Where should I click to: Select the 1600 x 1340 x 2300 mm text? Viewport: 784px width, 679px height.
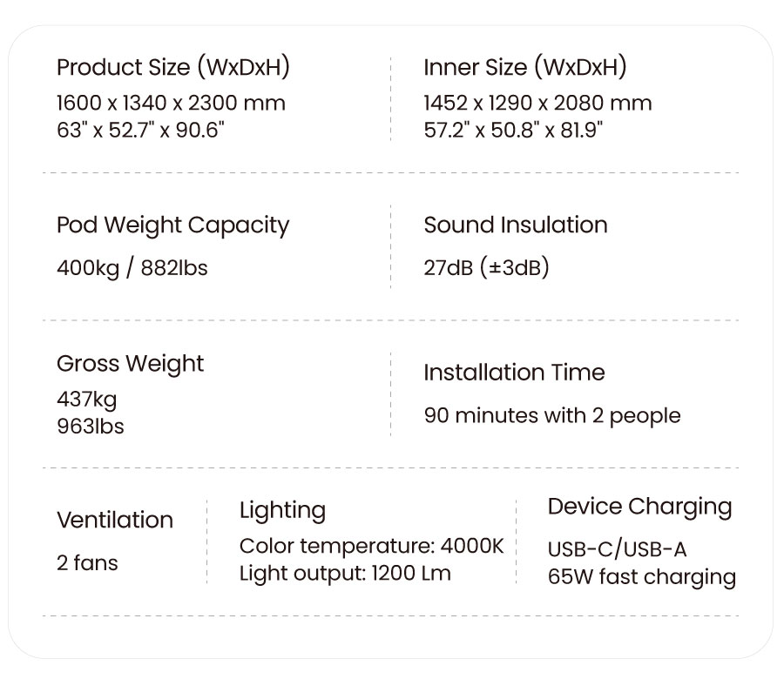click(x=171, y=103)
